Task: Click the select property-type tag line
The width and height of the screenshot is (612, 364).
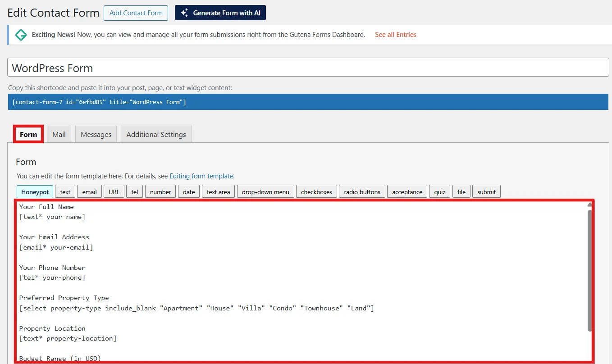Action: click(x=196, y=308)
